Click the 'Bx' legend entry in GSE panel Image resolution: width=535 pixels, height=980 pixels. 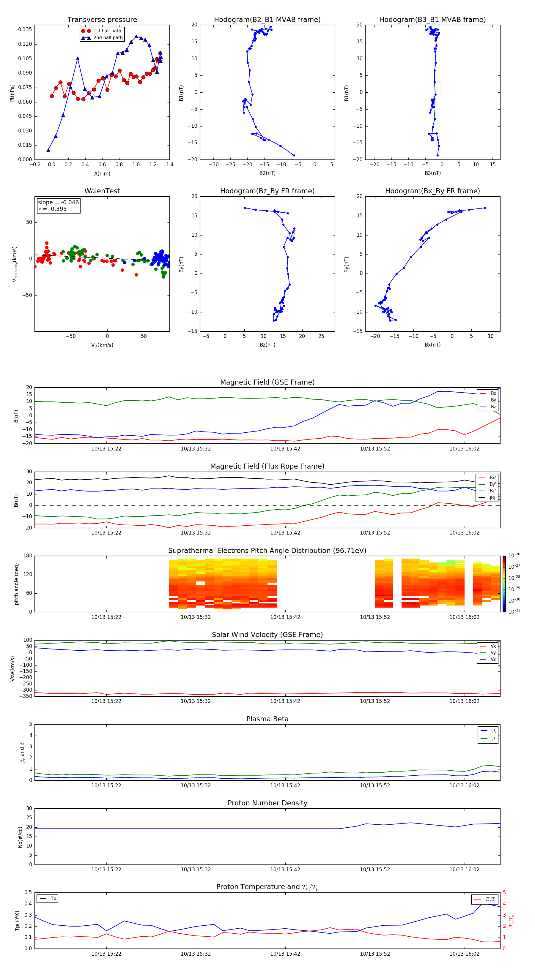coord(488,393)
